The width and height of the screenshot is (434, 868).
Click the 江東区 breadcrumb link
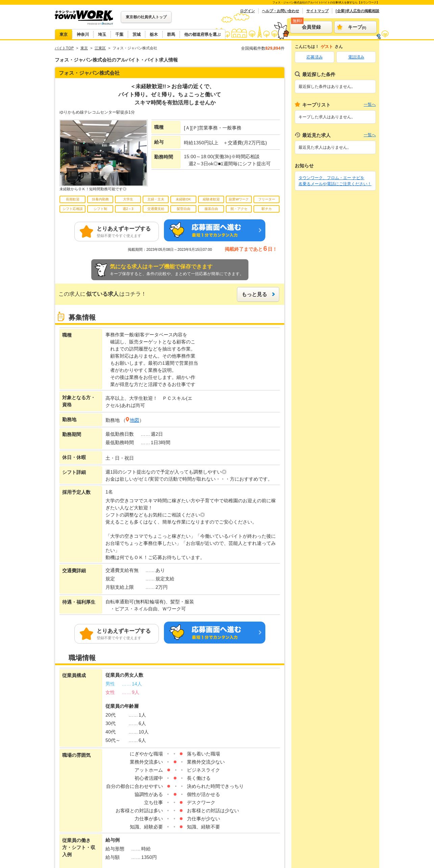pyautogui.click(x=100, y=48)
